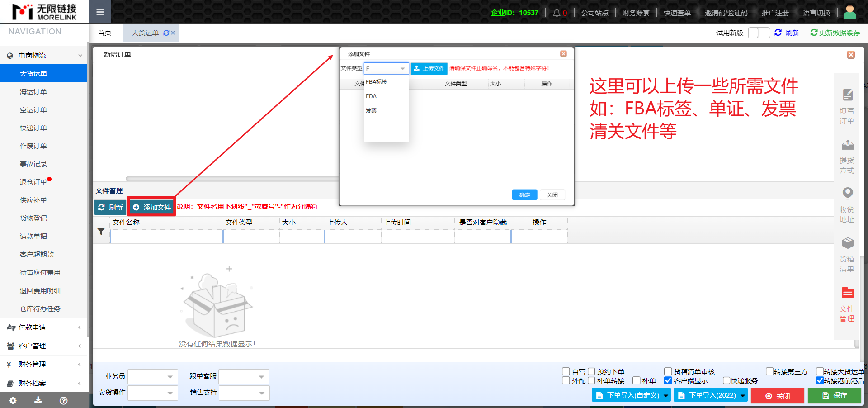The height and width of the screenshot is (408, 868).
Task: Go to the 货箱清单 box icon
Action: [x=847, y=243]
